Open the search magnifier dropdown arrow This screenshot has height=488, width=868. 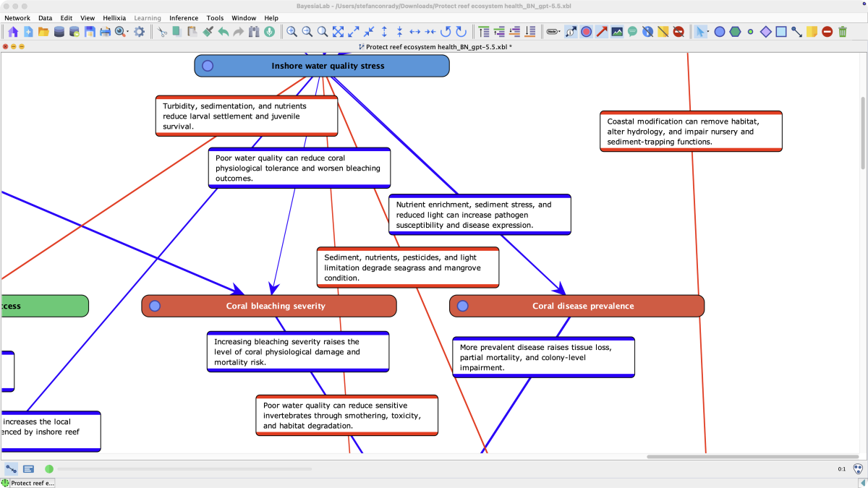[127, 32]
